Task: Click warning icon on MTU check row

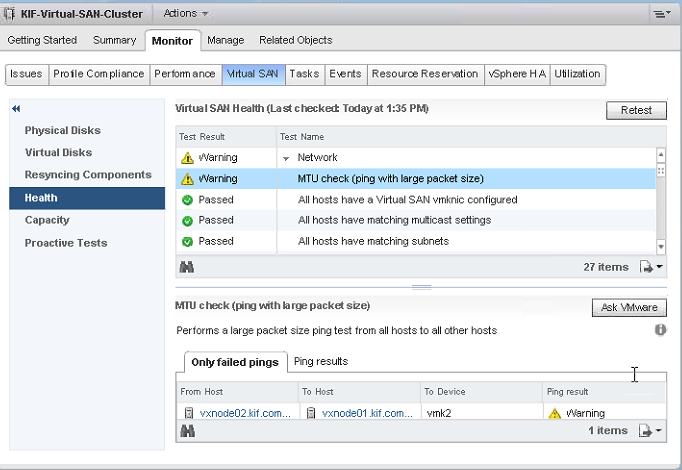Action: [186, 179]
